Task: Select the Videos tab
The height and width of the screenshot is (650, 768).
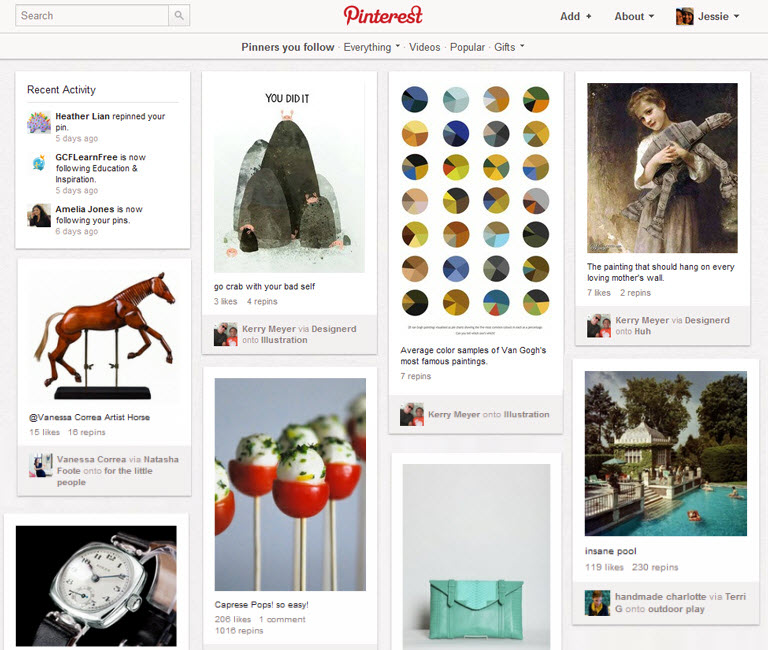Action: click(x=424, y=47)
